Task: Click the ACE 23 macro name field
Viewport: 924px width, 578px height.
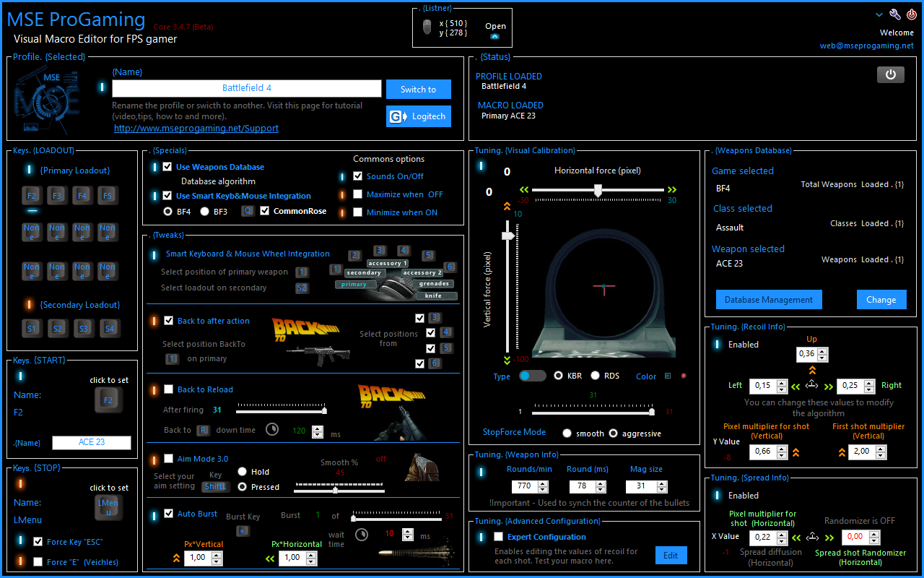Action: click(x=92, y=442)
